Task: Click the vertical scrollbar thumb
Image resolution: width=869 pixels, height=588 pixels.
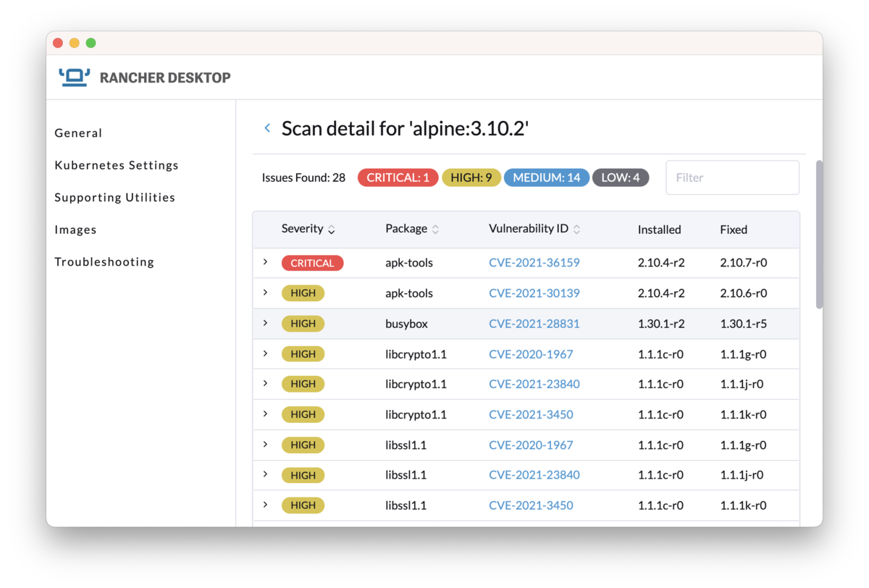Action: pyautogui.click(x=819, y=235)
